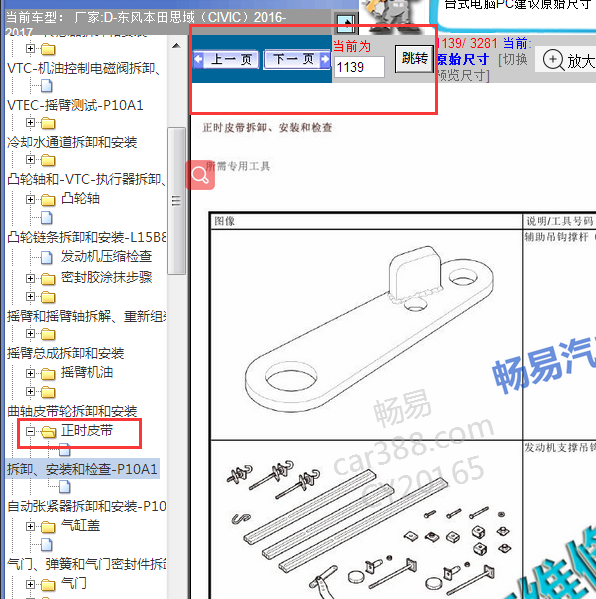596x599 pixels.
Task: Select 凸轮轴和-VTC-执行器拆卸 entry
Action: coord(87,179)
